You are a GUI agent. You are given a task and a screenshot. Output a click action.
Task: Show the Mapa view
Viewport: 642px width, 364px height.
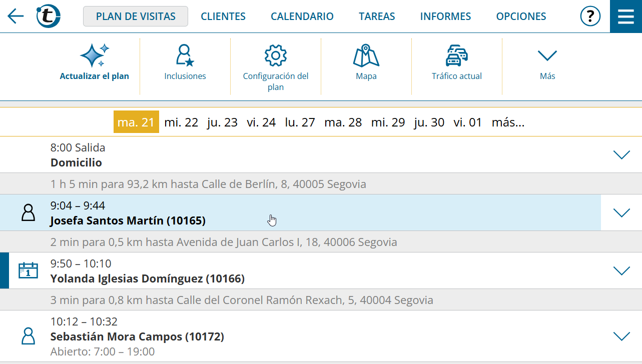coord(366,55)
